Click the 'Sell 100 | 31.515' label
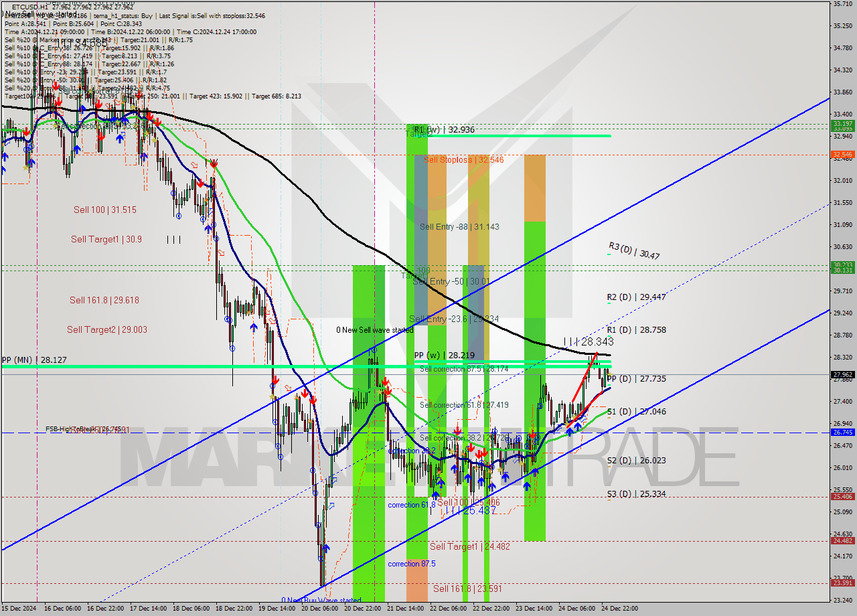The image size is (857, 616). [x=105, y=210]
